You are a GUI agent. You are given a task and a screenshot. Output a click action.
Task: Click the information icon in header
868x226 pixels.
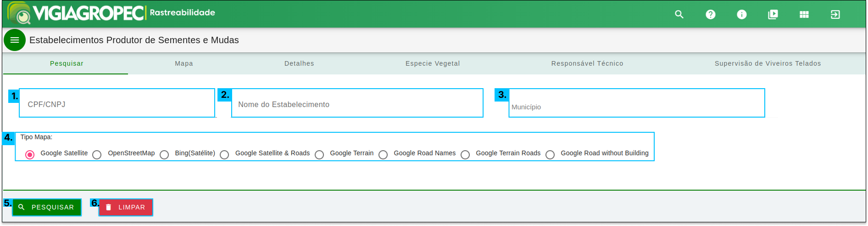[x=741, y=14]
